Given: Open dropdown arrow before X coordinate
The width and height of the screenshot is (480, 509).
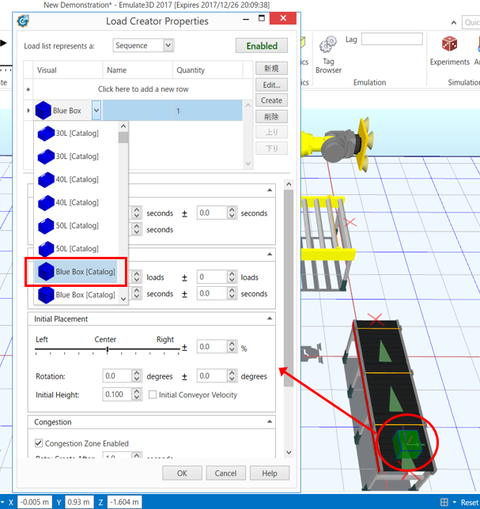Looking at the screenshot, I should 2,502.
